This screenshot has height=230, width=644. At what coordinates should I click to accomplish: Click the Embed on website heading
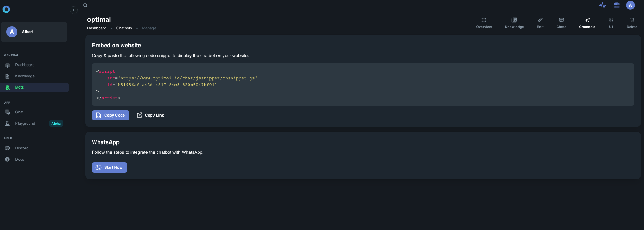[x=116, y=46]
